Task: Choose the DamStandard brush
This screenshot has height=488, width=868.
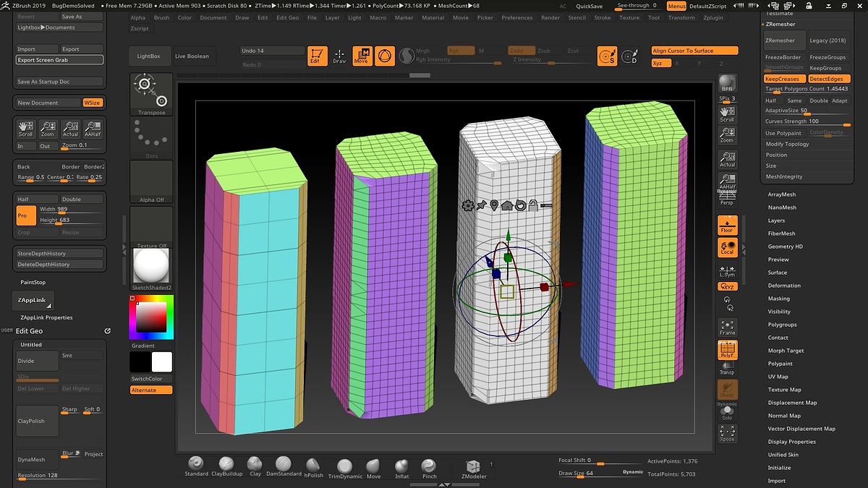Action: point(283,466)
